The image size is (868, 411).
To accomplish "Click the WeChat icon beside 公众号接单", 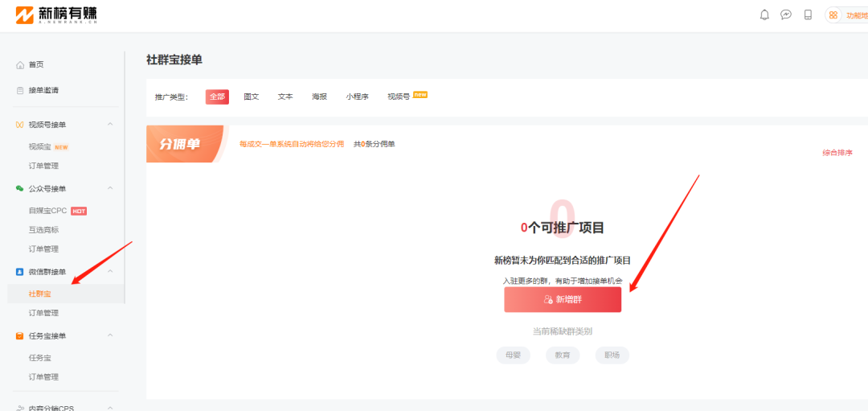I will [20, 189].
